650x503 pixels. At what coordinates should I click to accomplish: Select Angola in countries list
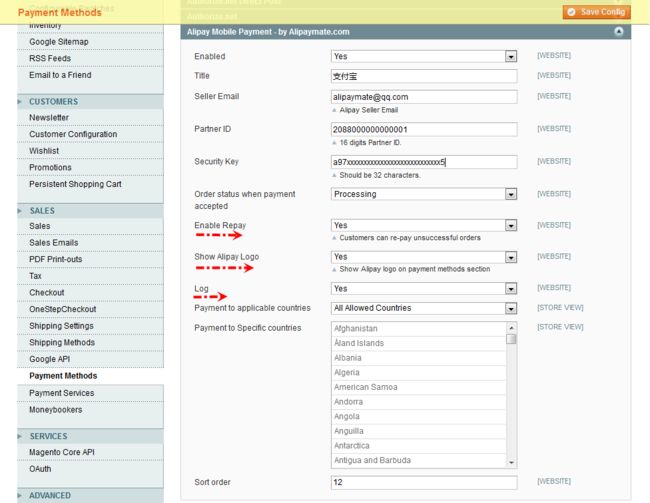(x=419, y=416)
